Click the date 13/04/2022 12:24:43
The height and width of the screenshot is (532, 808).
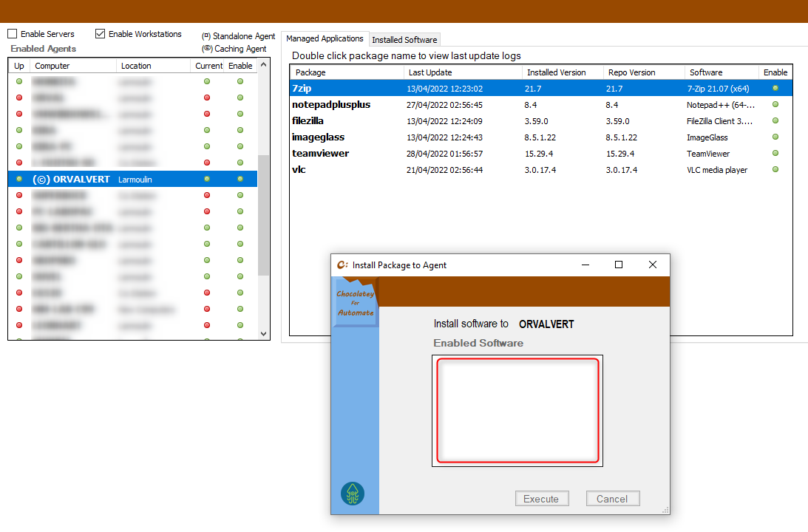pyautogui.click(x=444, y=137)
